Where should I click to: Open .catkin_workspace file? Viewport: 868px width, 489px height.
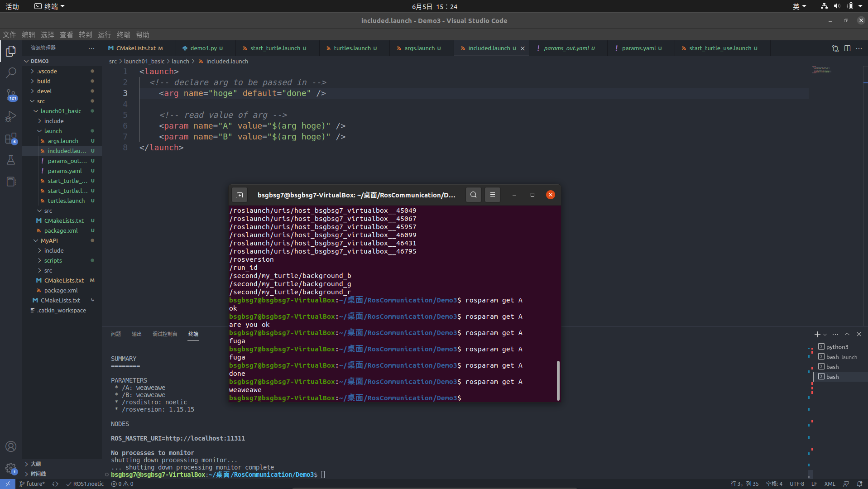62,310
